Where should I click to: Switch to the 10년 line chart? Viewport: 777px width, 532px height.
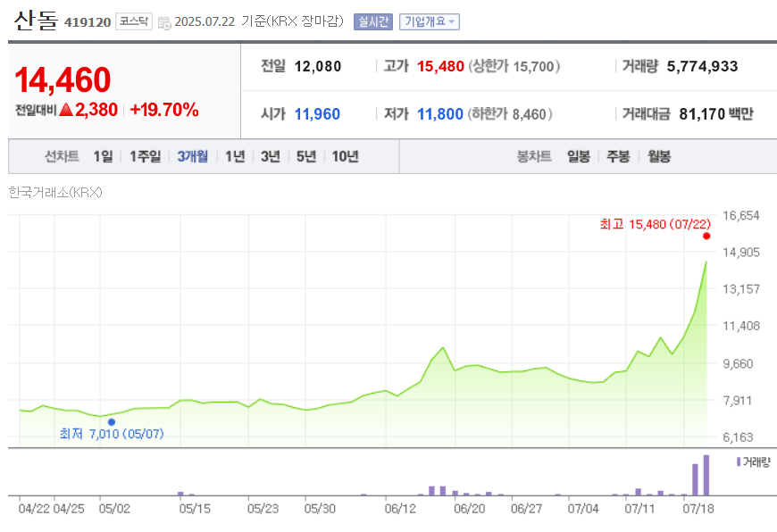(x=345, y=156)
